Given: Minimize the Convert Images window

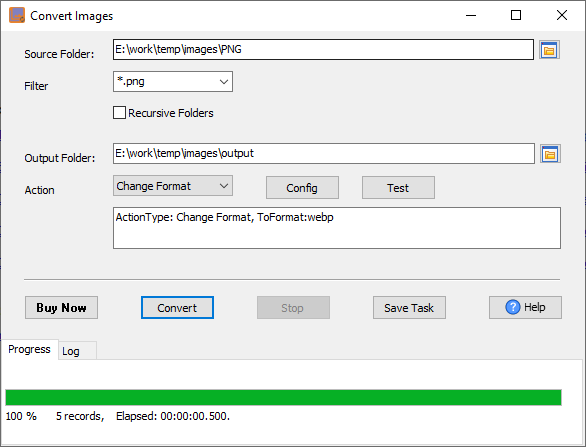Looking at the screenshot, I should tap(471, 15).
